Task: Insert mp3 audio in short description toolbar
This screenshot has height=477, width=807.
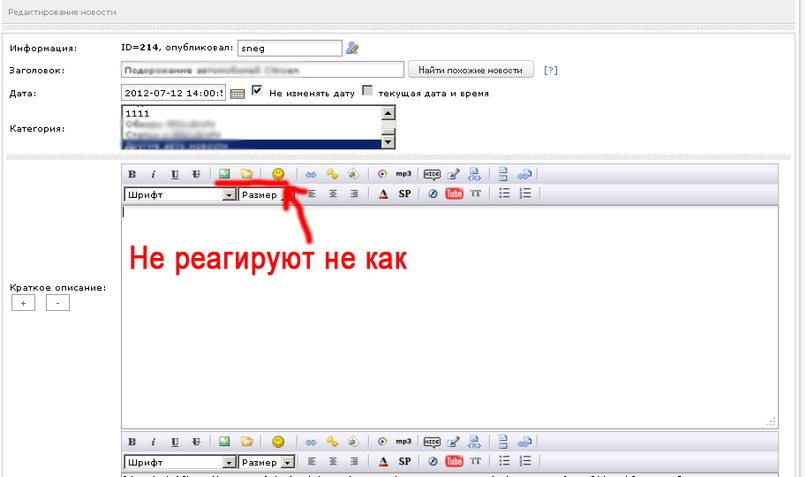Action: (404, 174)
